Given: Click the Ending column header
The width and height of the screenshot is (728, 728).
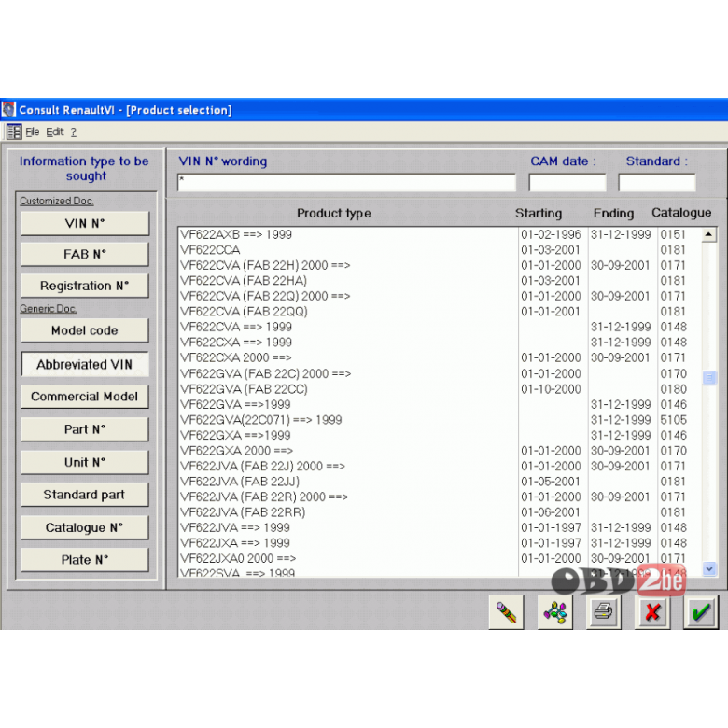Looking at the screenshot, I should point(613,213).
